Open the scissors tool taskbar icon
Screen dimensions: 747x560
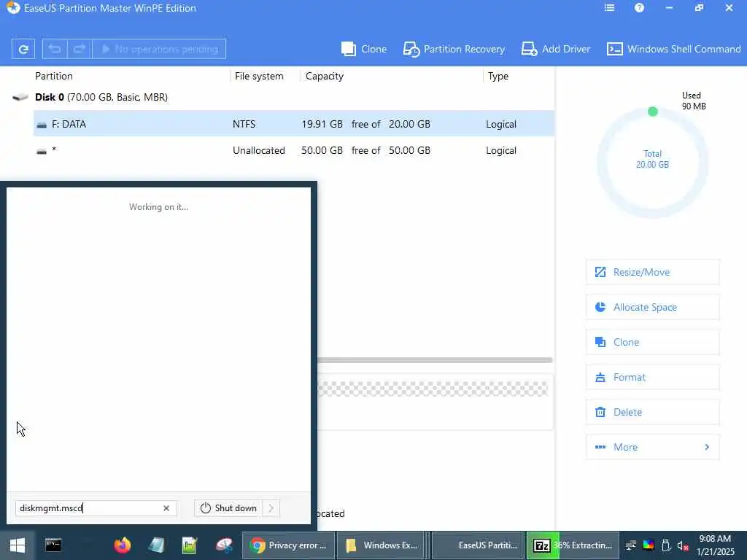coord(224,545)
